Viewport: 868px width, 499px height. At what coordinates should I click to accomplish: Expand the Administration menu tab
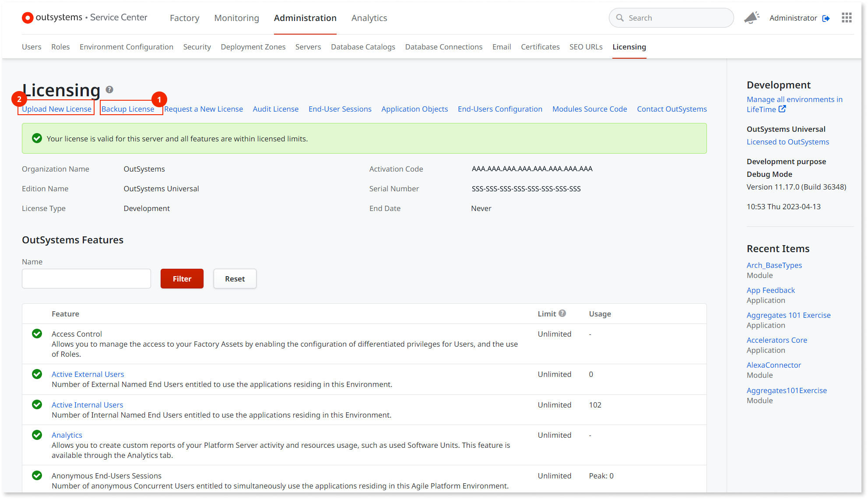(305, 18)
